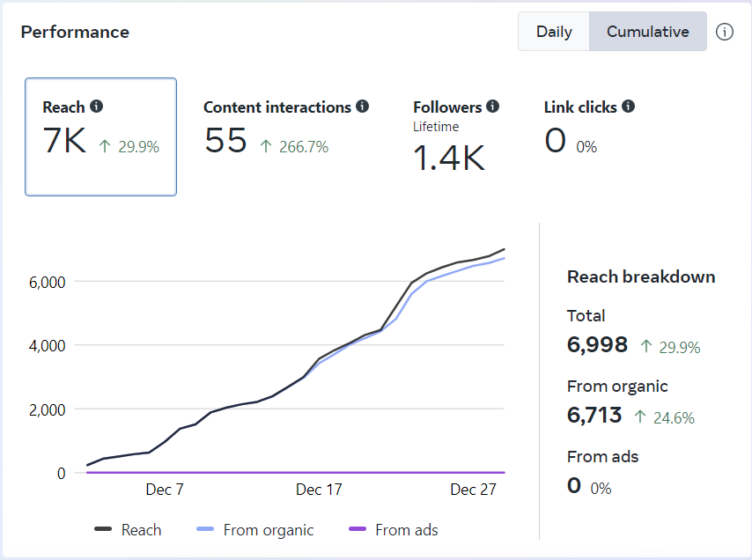Click the 55 content interactions value

point(225,141)
